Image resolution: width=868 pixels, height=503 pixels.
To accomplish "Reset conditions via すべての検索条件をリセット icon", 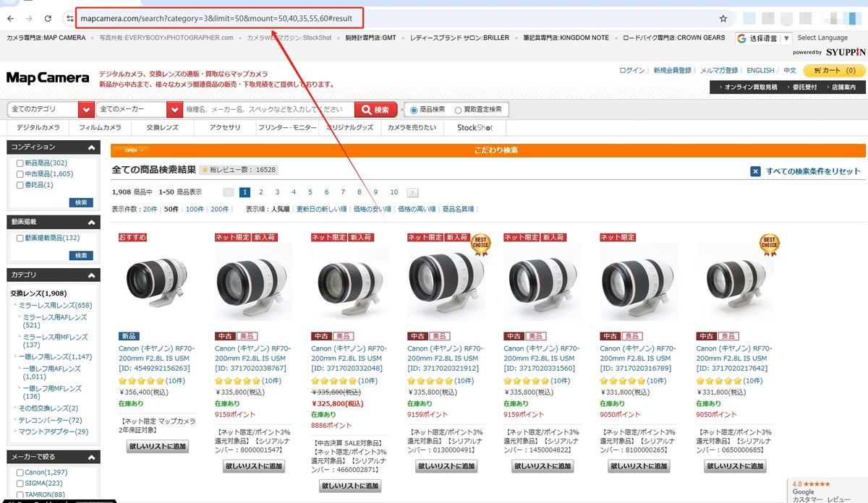I will (755, 171).
